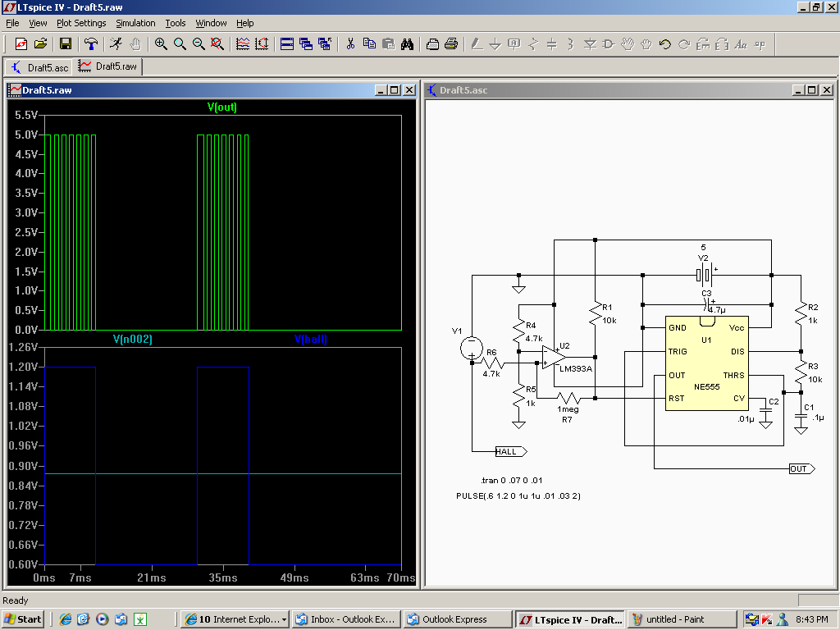The width and height of the screenshot is (840, 630).
Task: Open a file with the folder icon
Action: (x=41, y=44)
